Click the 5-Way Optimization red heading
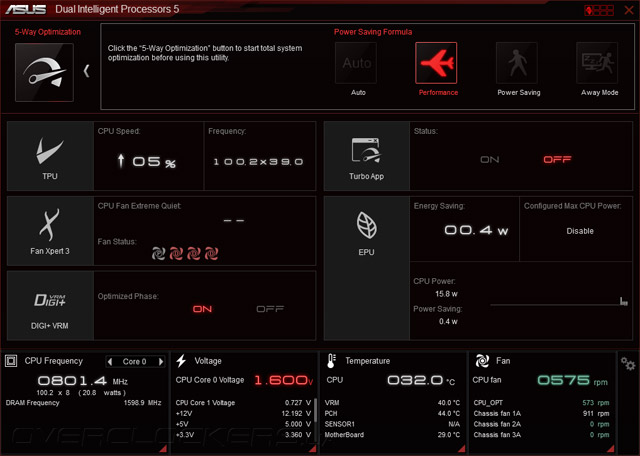 [48, 32]
